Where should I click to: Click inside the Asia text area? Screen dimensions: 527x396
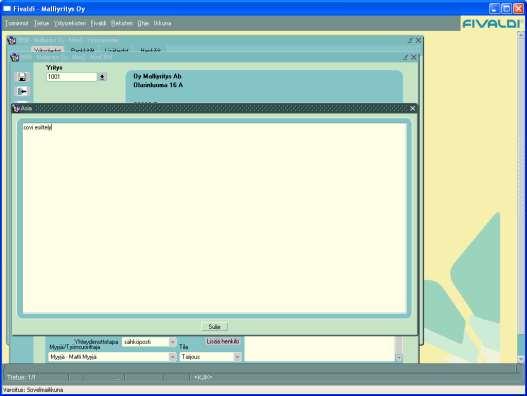pyautogui.click(x=214, y=218)
